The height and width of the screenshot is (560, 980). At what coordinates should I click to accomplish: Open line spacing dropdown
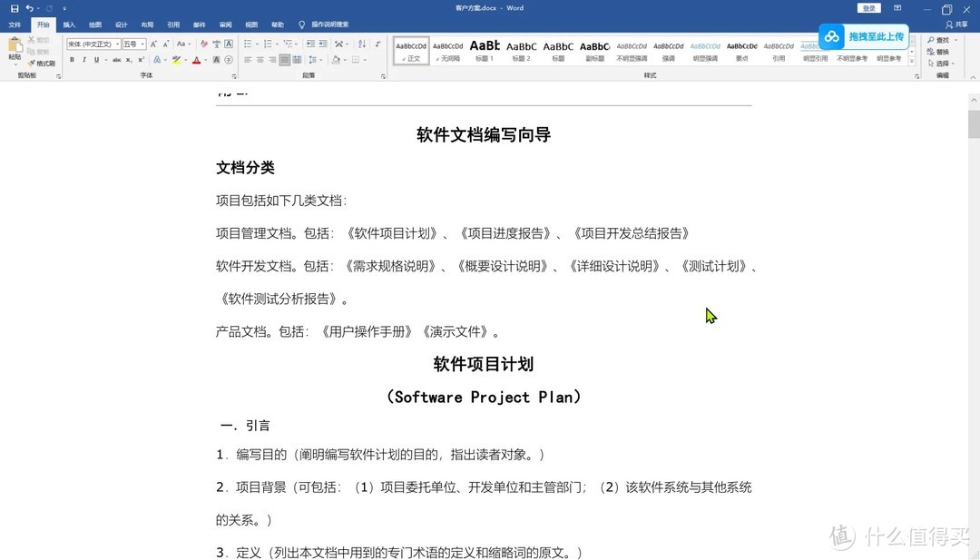[x=315, y=60]
